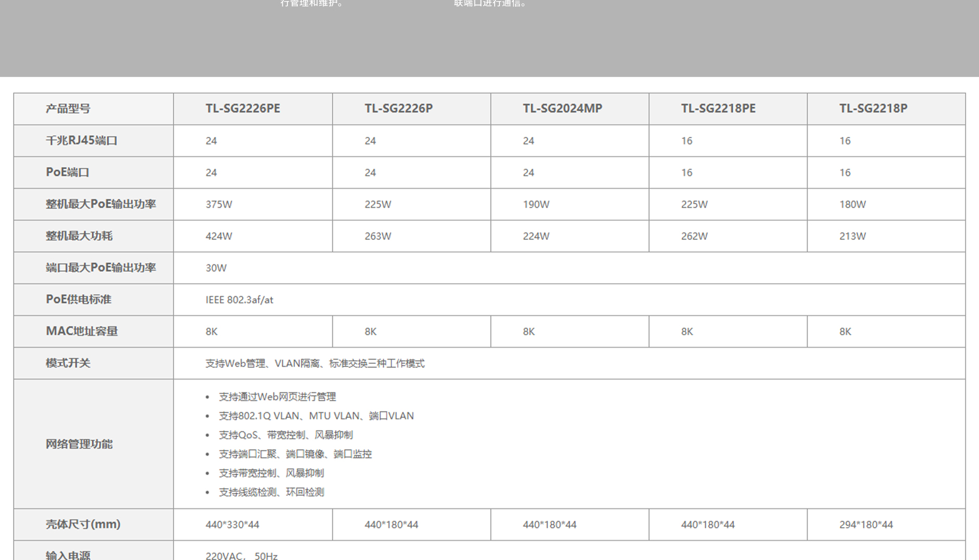979x560 pixels.
Task: Click 225W PoE output under TL-SG2226P
Action: [x=378, y=205]
